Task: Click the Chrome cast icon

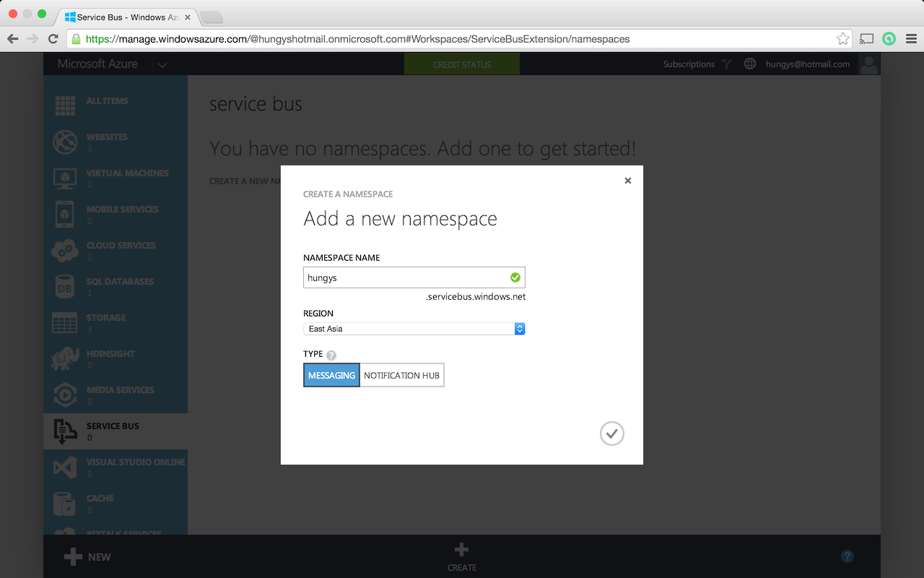Action: pos(867,39)
